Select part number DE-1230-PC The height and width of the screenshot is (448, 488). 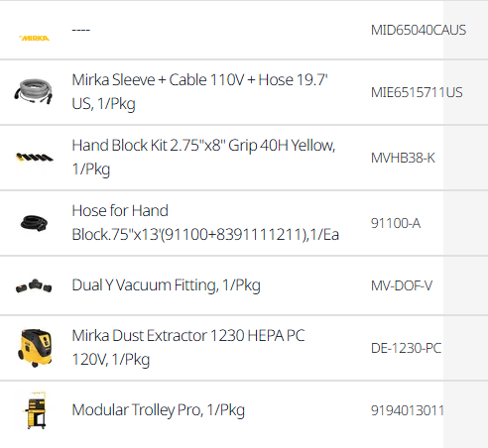tap(406, 348)
